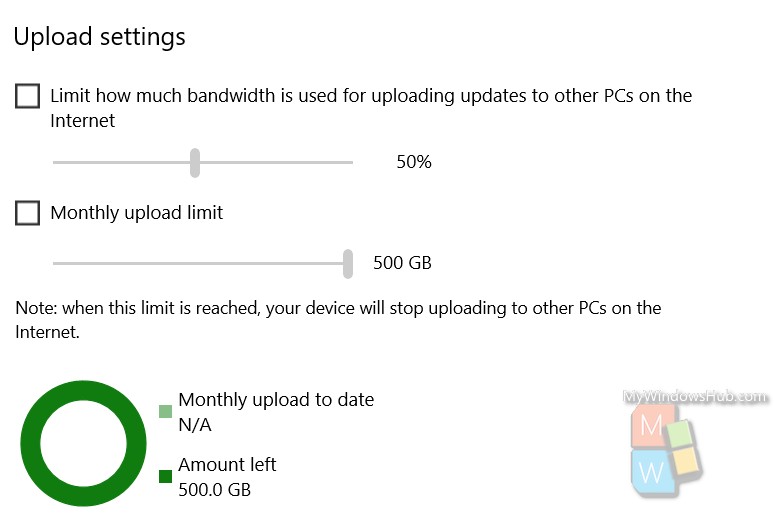Viewport: 775px width, 530px height.
Task: Click the light green Monthly upload legend square
Action: coord(166,411)
